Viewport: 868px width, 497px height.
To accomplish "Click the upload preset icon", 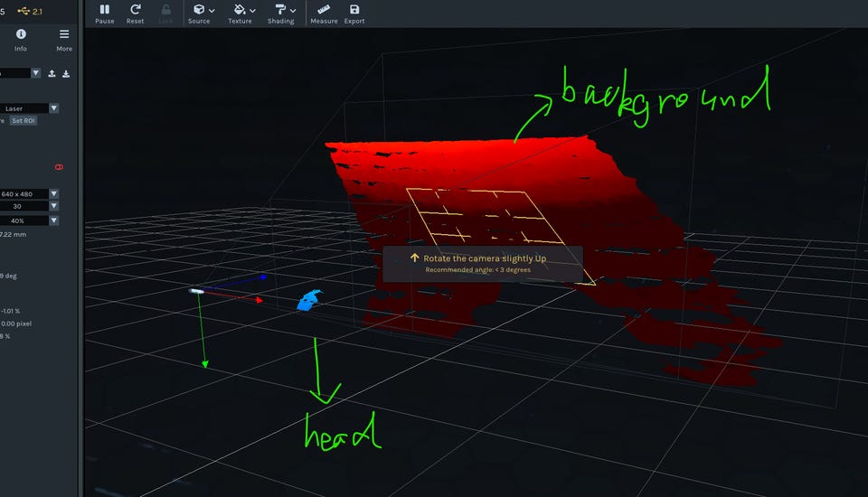I will click(52, 73).
